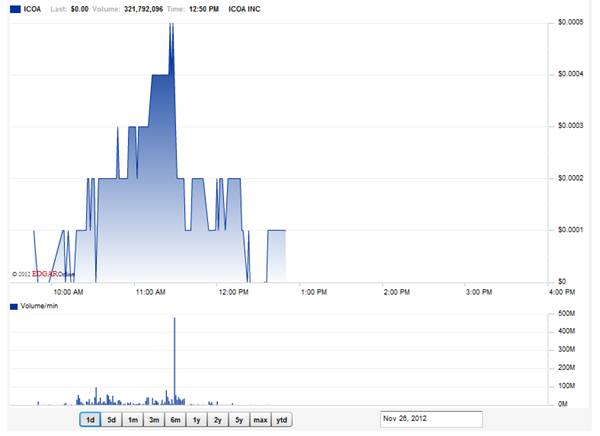Click the 12:00 PM time axis label
This screenshot has height=436, width=600.
tap(232, 292)
